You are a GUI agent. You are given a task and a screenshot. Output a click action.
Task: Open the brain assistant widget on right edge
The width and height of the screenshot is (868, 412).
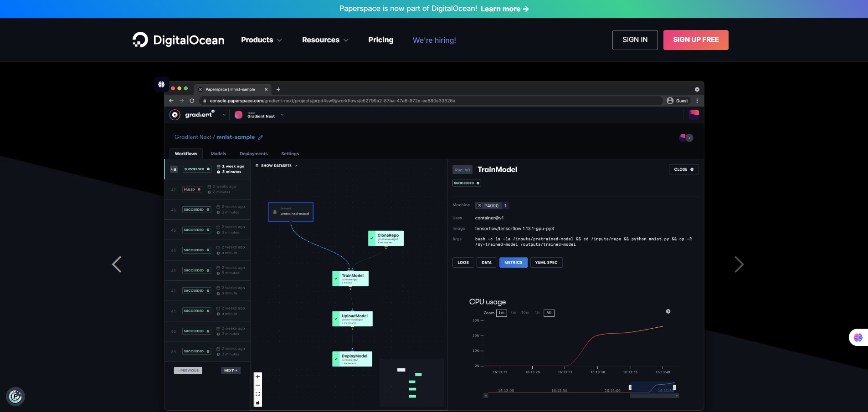[858, 337]
